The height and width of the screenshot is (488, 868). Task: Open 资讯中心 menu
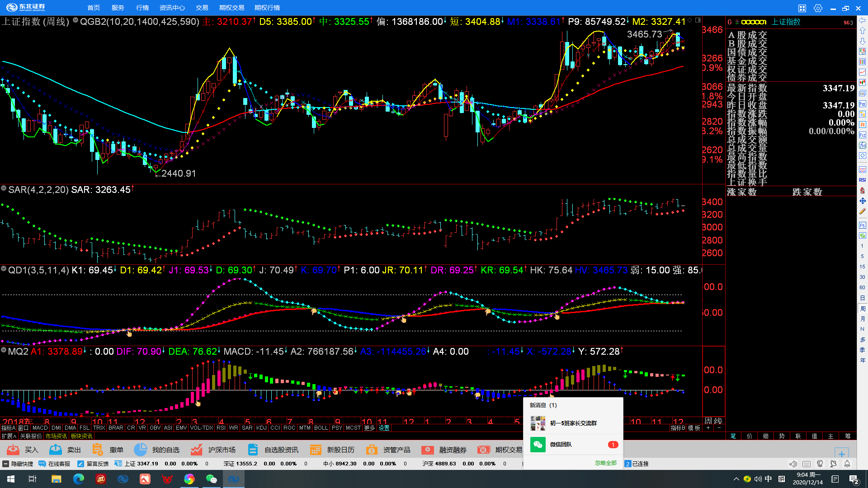(172, 8)
